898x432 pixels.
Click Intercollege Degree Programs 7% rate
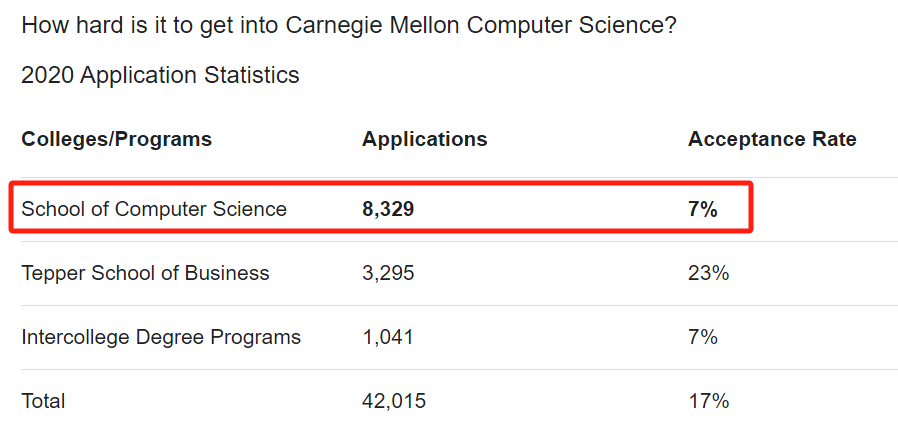coord(703,337)
